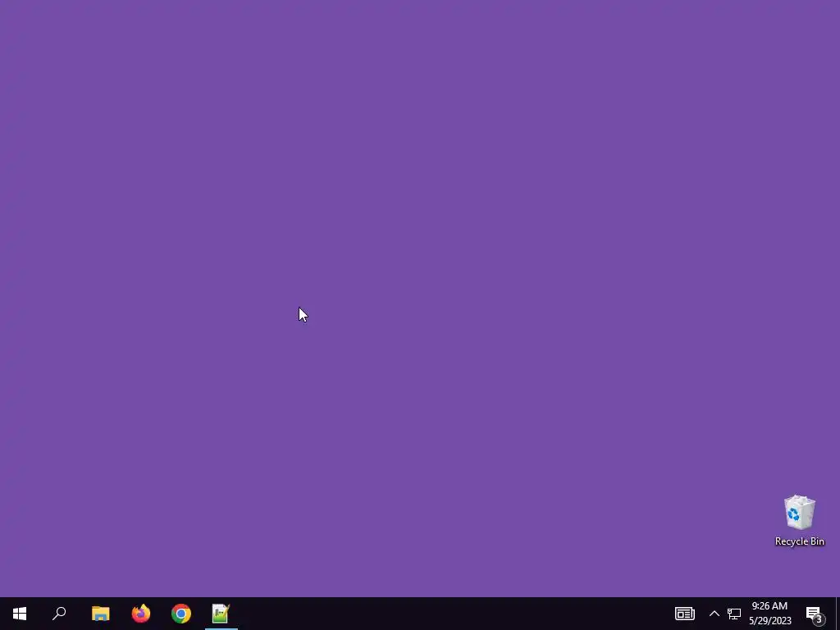Open network status tray icon
840x630 pixels.
(734, 614)
